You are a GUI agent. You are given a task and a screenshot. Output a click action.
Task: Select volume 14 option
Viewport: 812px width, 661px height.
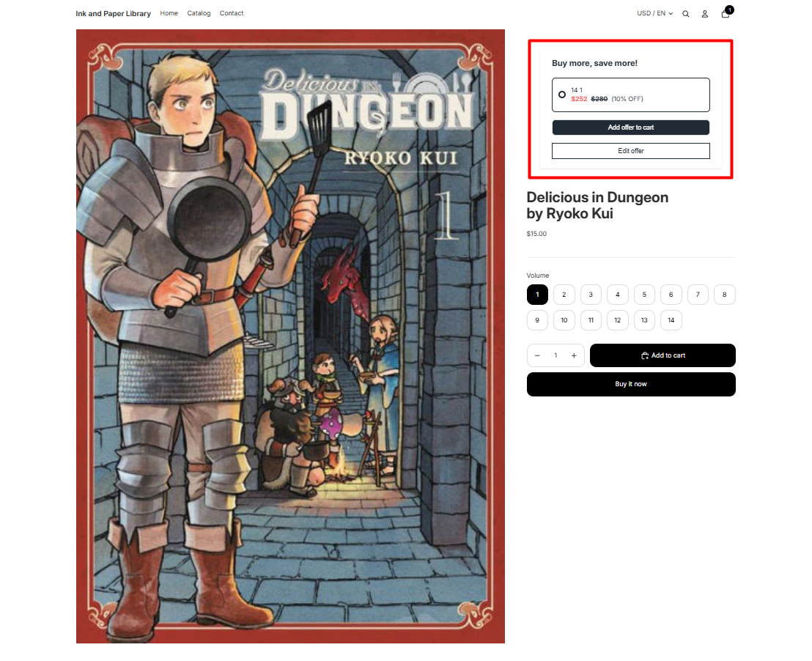coord(671,320)
